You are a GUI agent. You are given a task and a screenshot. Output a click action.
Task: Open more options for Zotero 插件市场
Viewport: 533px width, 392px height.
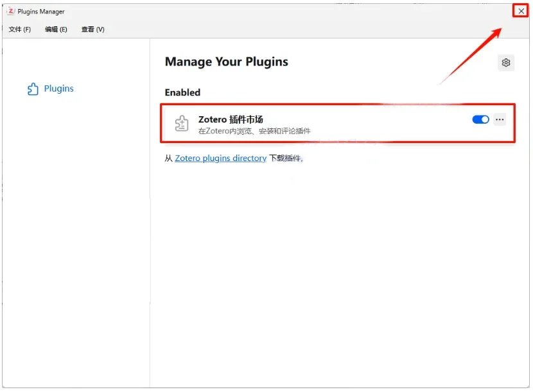coord(500,119)
